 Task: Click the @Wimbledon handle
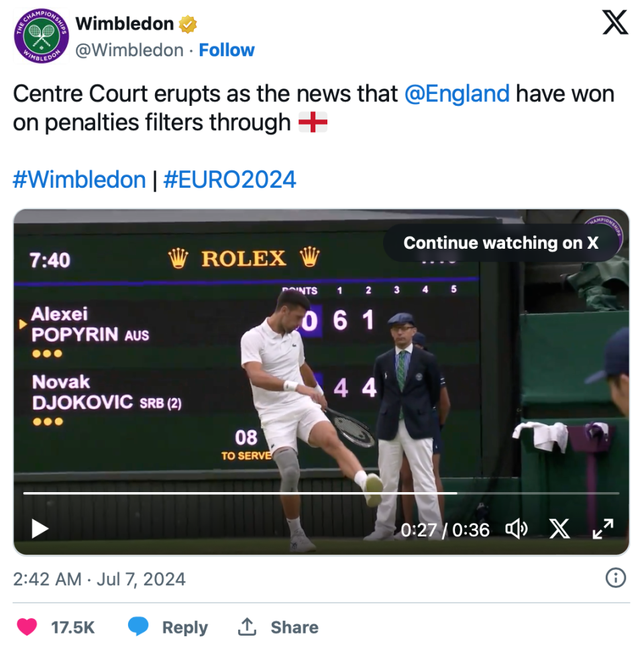pos(129,50)
